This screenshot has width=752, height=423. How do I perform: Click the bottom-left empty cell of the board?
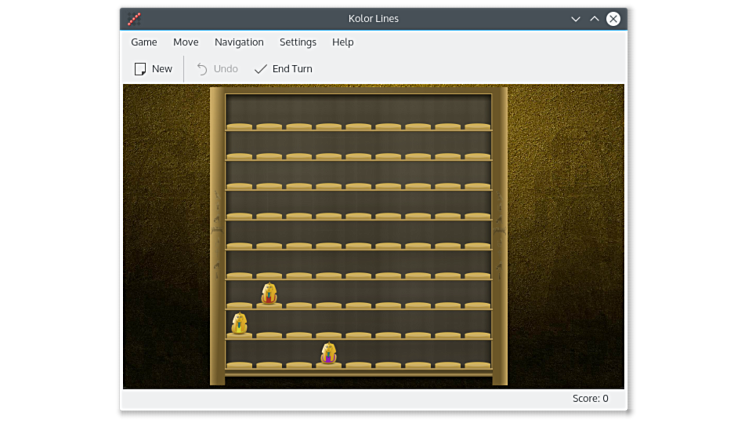[x=239, y=353]
